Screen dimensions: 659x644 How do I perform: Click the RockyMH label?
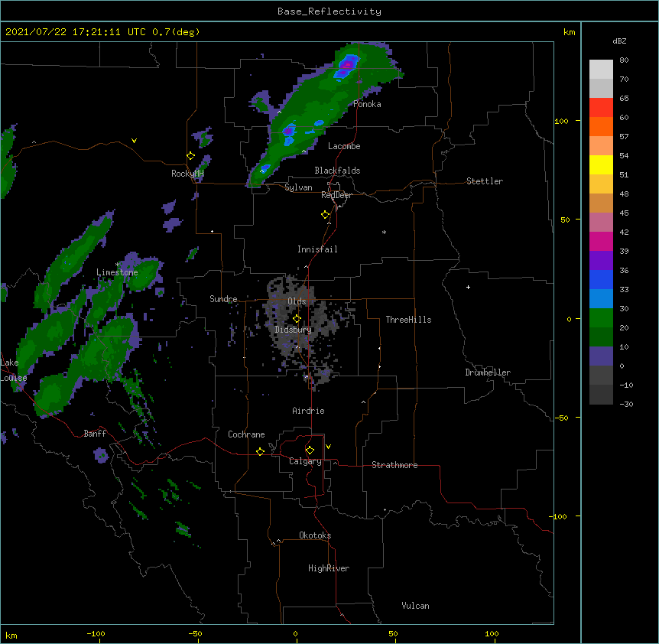click(x=187, y=174)
